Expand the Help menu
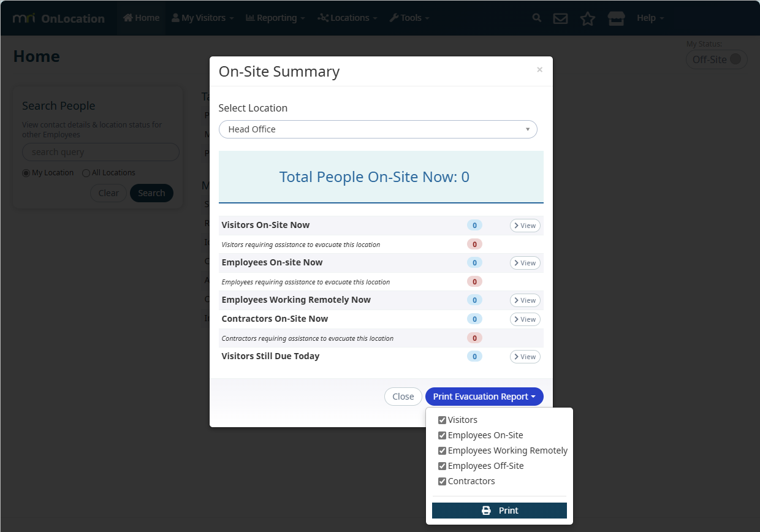Screen dimensions: 760x532 (650, 18)
